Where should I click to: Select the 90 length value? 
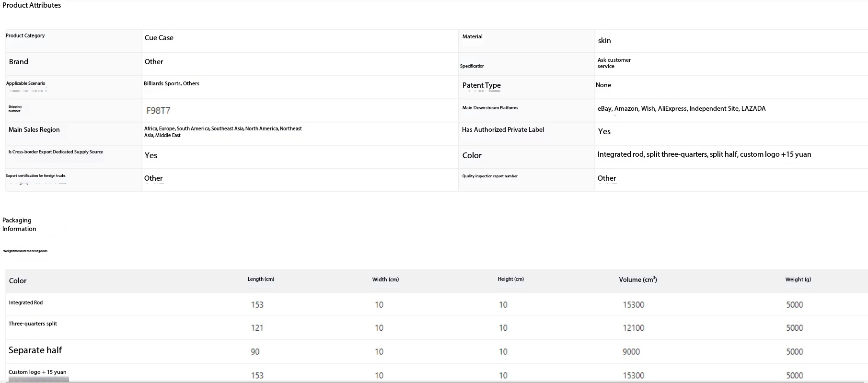[x=255, y=352]
